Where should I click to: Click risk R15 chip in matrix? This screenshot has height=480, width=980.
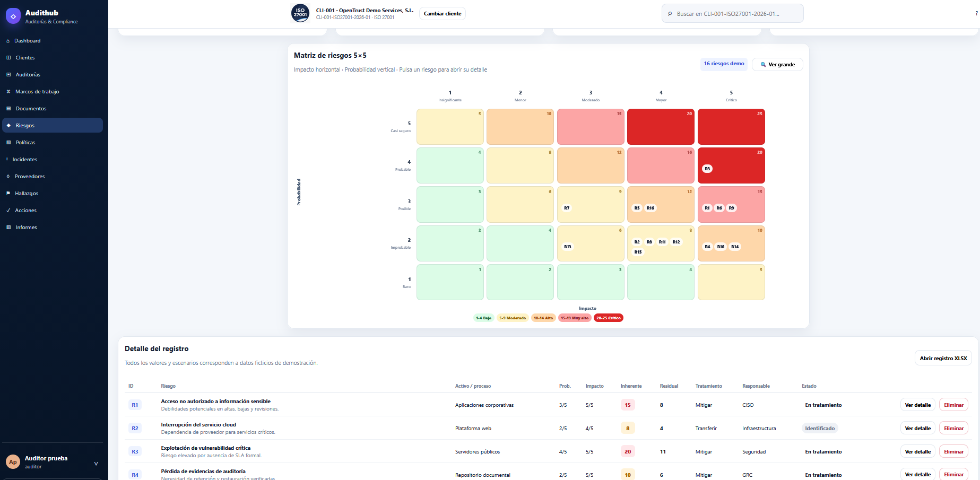point(638,252)
